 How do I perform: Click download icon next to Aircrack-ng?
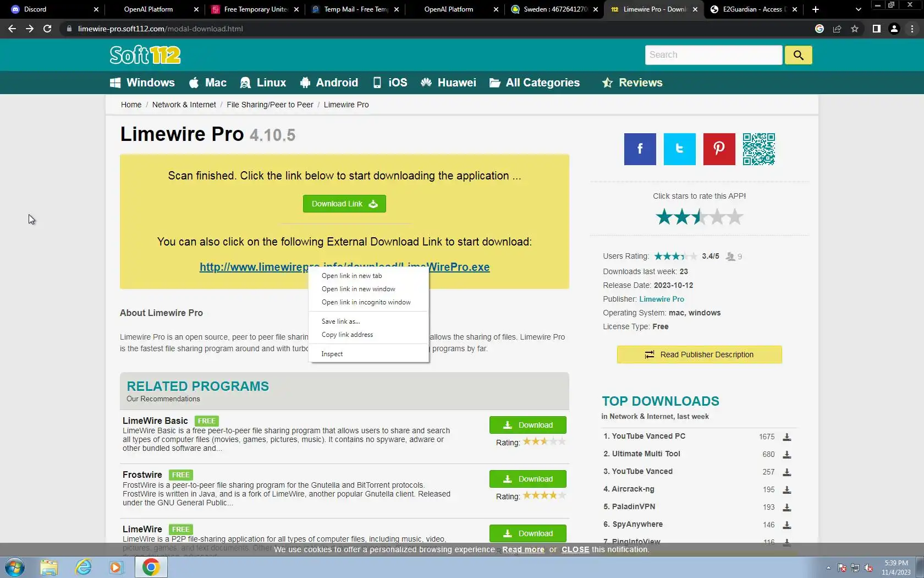click(x=787, y=489)
